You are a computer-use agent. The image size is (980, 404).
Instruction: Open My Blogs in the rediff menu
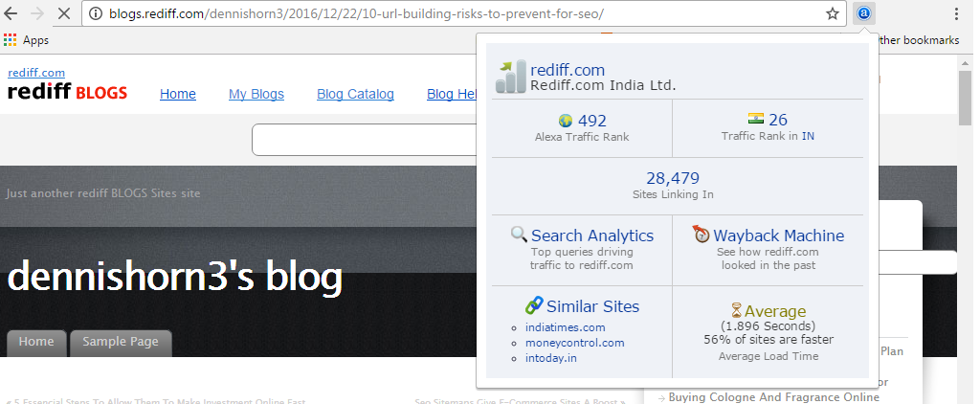[256, 94]
